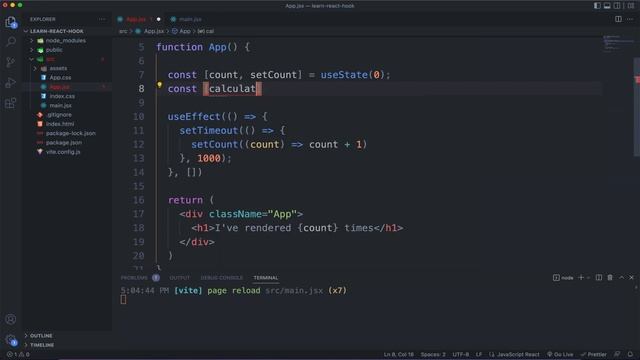
Task: Open Customize Layout icon
Action: point(631,6)
